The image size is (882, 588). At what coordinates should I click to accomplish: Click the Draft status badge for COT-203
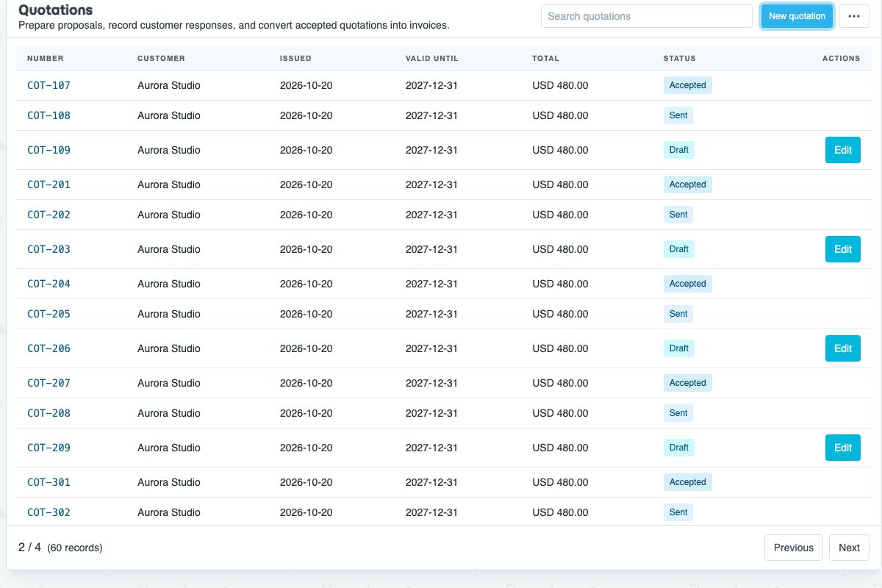(679, 249)
